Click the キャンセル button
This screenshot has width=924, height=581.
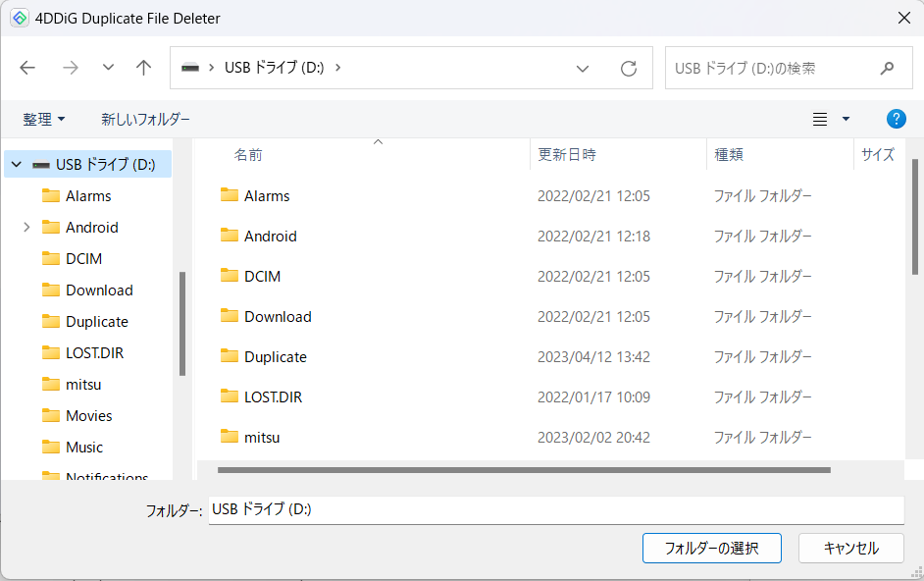tap(850, 549)
